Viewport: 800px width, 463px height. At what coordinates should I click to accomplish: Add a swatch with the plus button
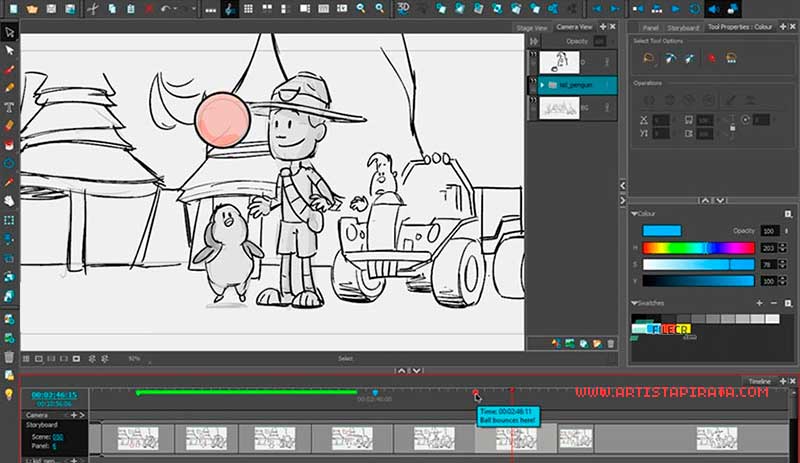[759, 303]
